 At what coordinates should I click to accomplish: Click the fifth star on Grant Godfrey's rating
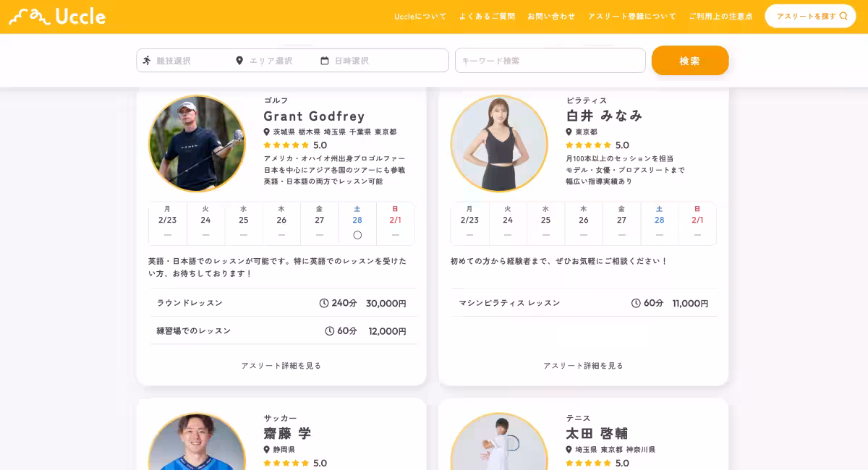305,145
